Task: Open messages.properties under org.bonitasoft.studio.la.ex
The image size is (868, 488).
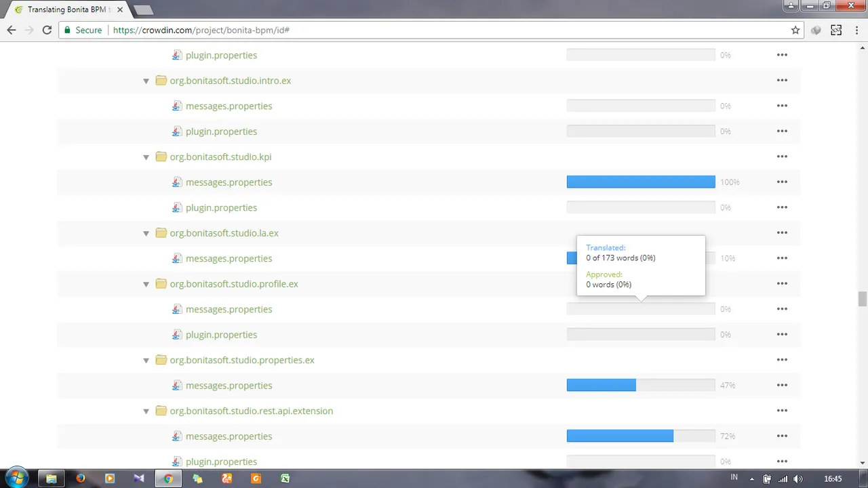Action: point(229,258)
